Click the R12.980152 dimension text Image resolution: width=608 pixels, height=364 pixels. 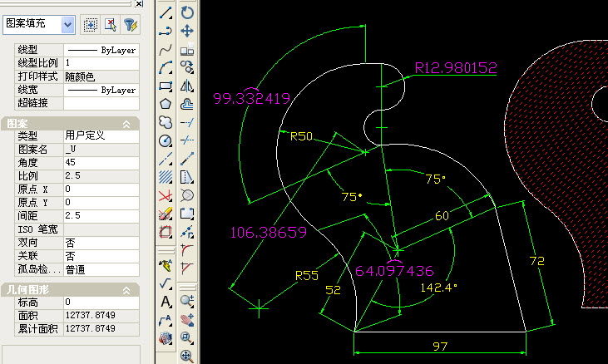pos(456,68)
